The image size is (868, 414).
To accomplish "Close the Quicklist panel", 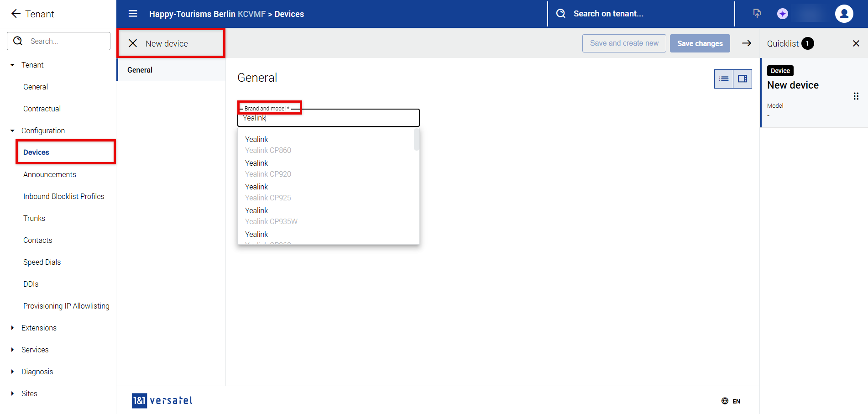I will tap(856, 43).
